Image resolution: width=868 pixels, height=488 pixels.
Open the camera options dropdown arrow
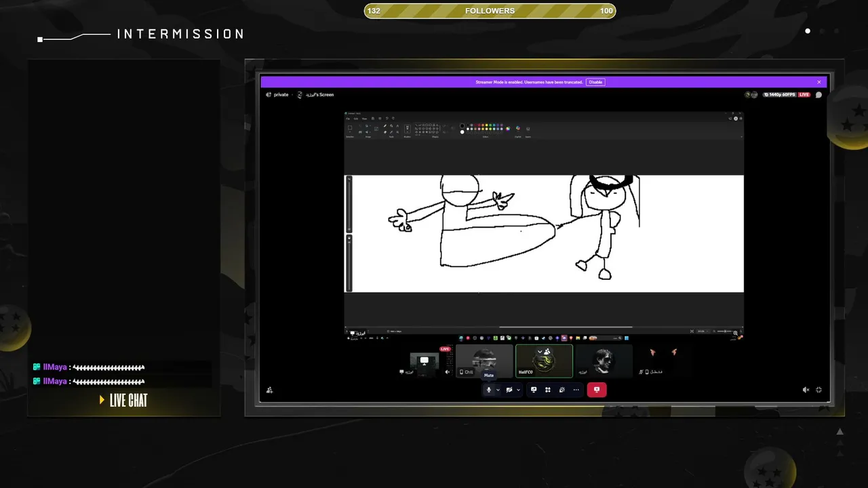point(518,390)
